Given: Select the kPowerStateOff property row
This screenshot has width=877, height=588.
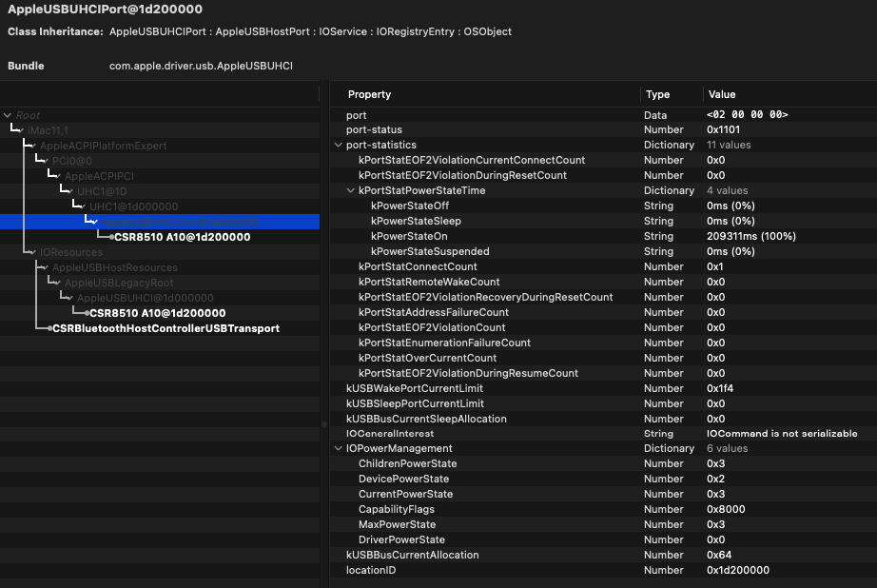Looking at the screenshot, I should [603, 206].
